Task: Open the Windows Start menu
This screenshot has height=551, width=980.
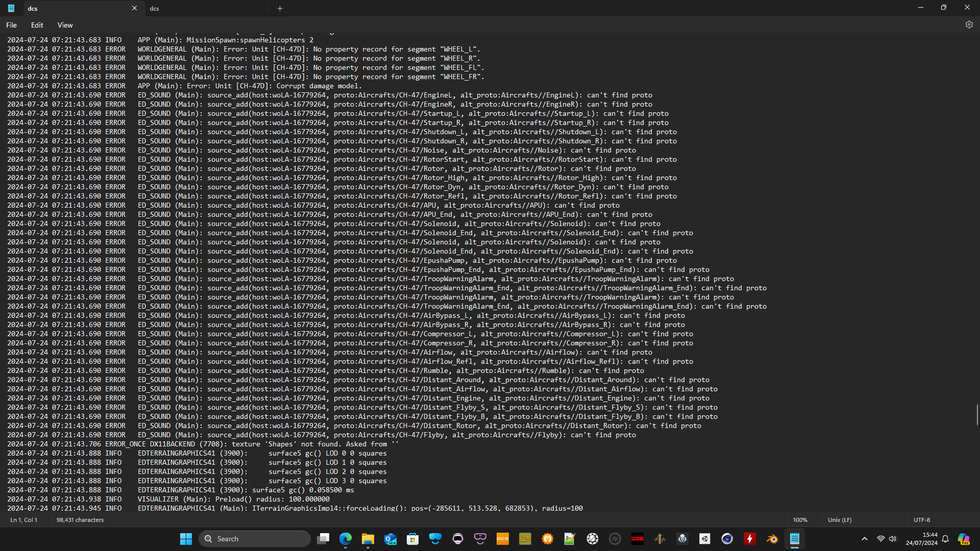Action: coord(186,539)
